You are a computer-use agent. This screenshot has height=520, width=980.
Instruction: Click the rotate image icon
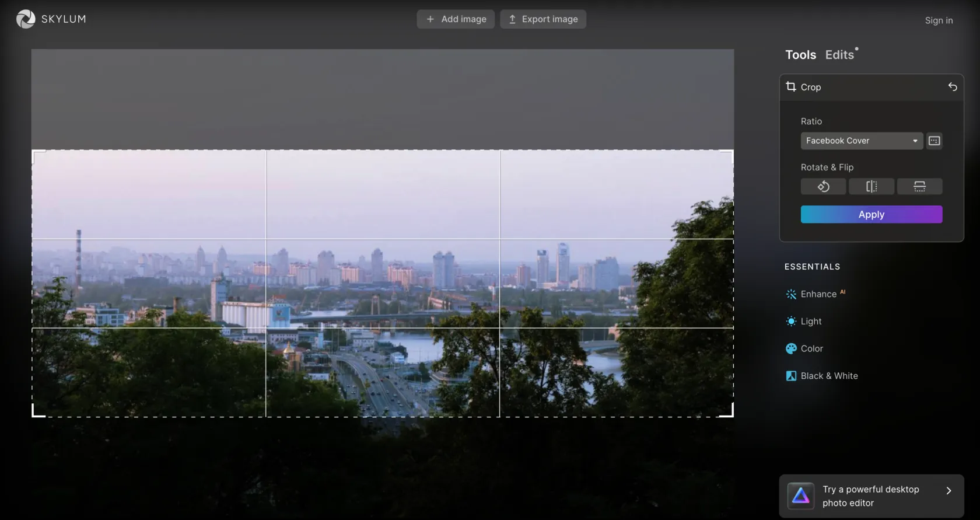(823, 186)
